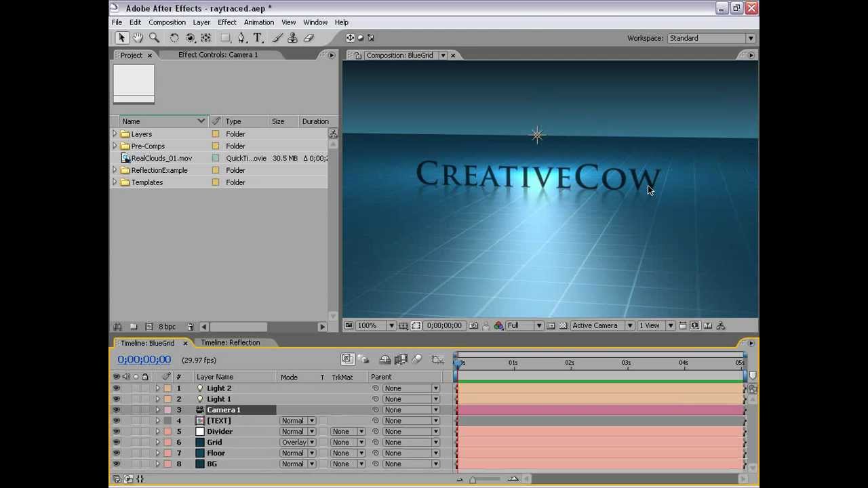
Task: Open the Comp Flowchart View icon
Action: (720, 325)
